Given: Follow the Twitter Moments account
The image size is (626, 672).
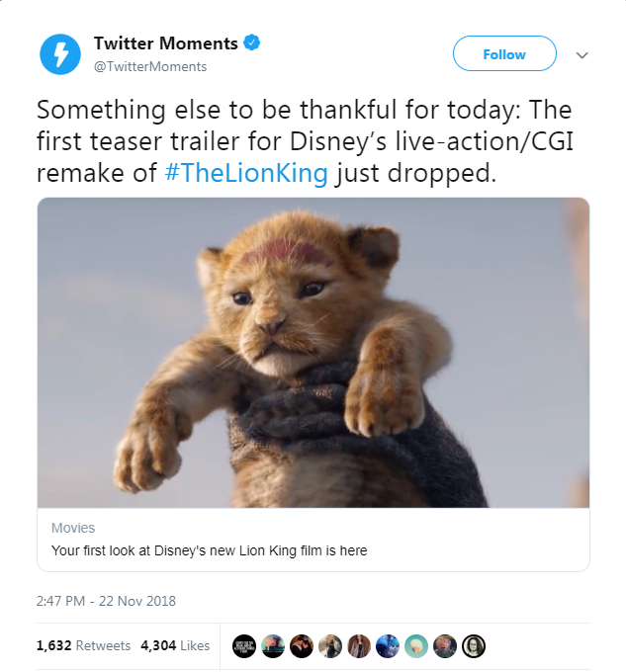Looking at the screenshot, I should (x=503, y=54).
